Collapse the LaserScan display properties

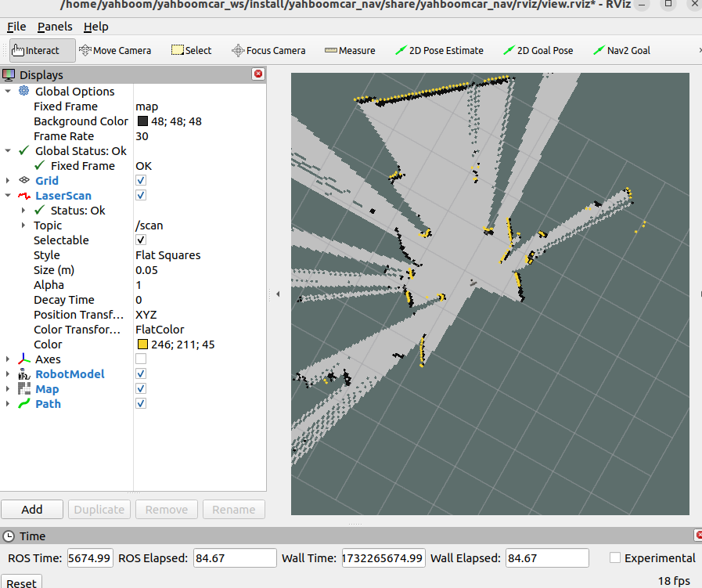click(8, 196)
